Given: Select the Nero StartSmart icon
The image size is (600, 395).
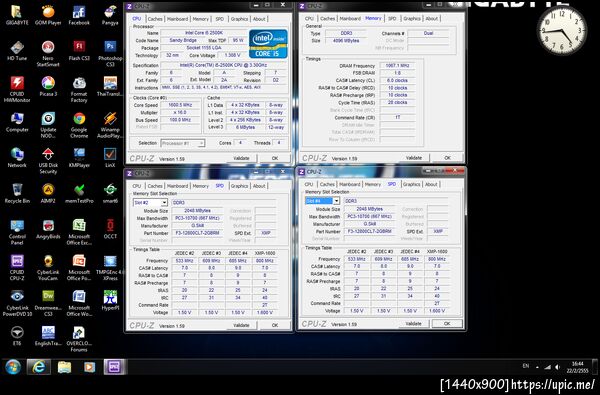Looking at the screenshot, I should pyautogui.click(x=48, y=54).
